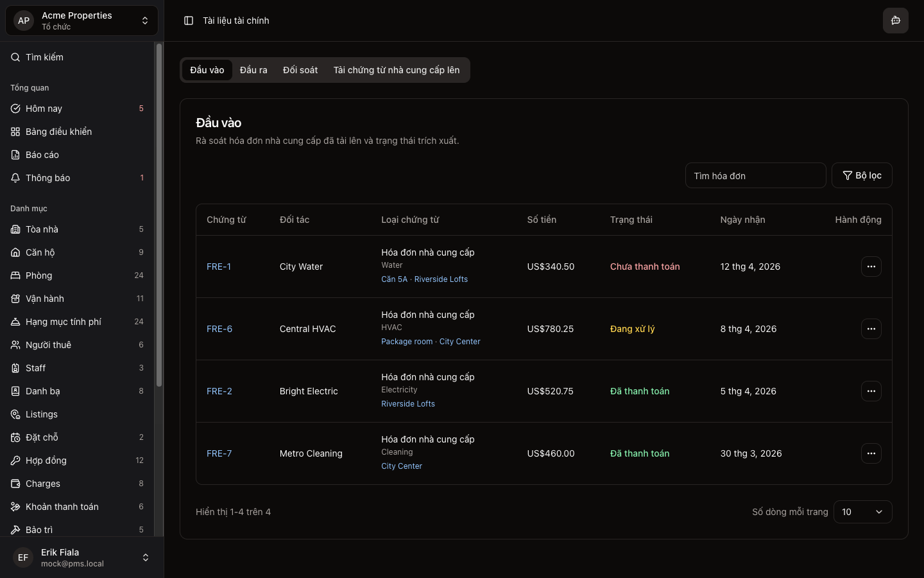Switch to the Đầu ra tab

click(x=253, y=70)
